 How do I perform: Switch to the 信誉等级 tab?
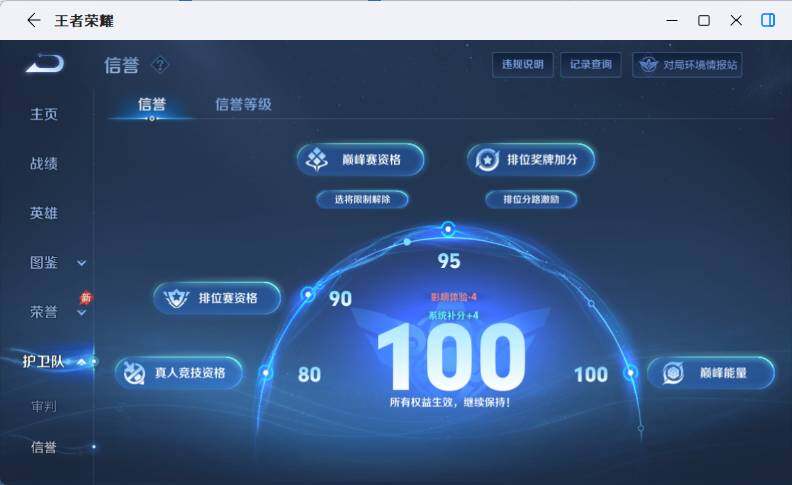[x=243, y=105]
